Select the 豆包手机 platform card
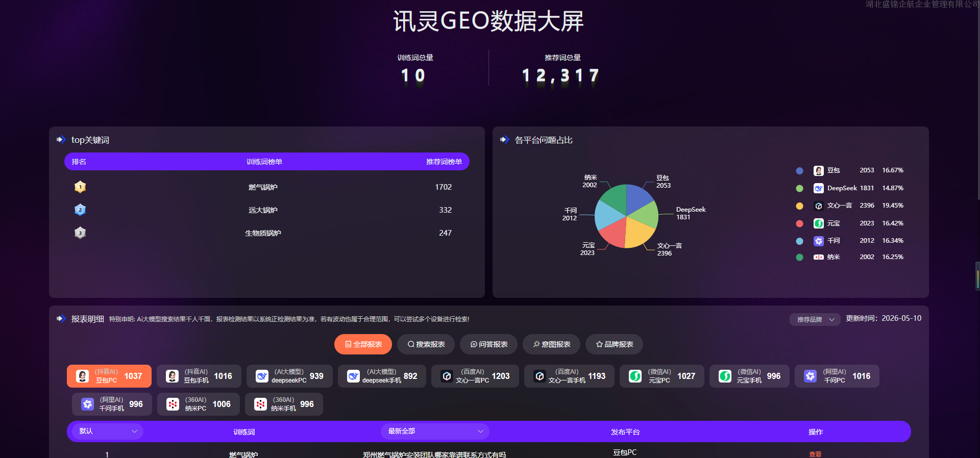The width and height of the screenshot is (980, 458). (199, 376)
